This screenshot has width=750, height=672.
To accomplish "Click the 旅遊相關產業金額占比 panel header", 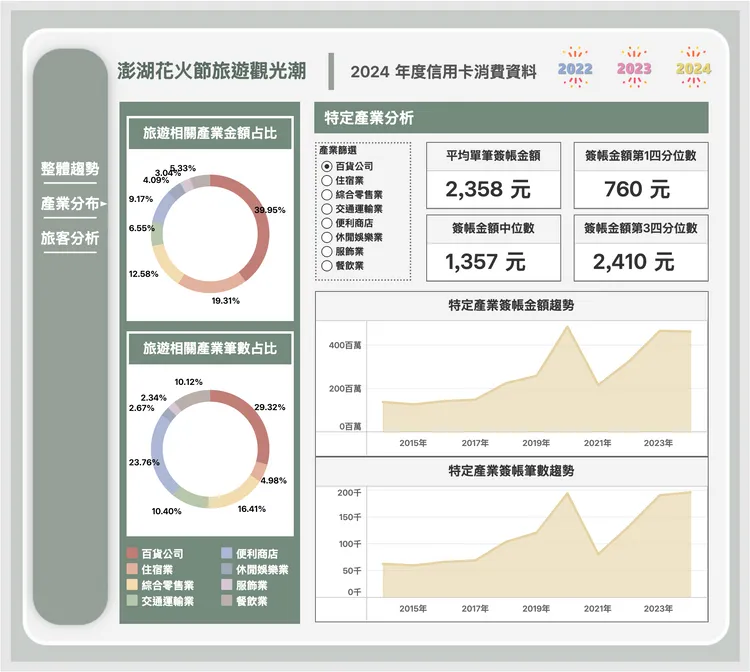I will point(210,133).
